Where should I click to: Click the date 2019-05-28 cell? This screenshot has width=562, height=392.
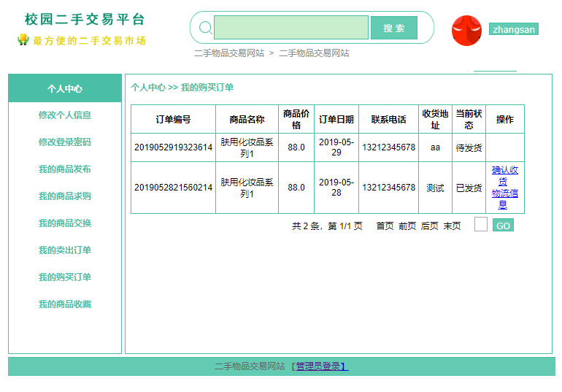(336, 188)
